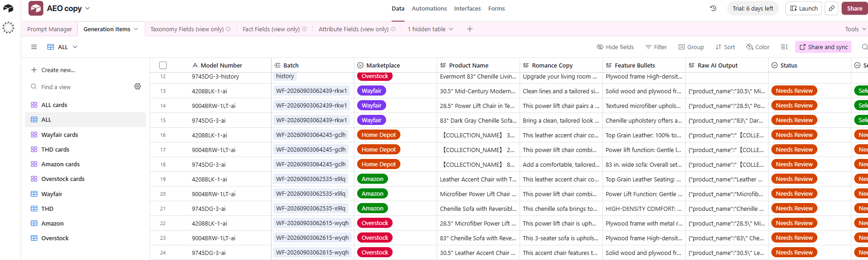The width and height of the screenshot is (868, 260).
Task: Open Amazon grid view
Action: [85, 223]
